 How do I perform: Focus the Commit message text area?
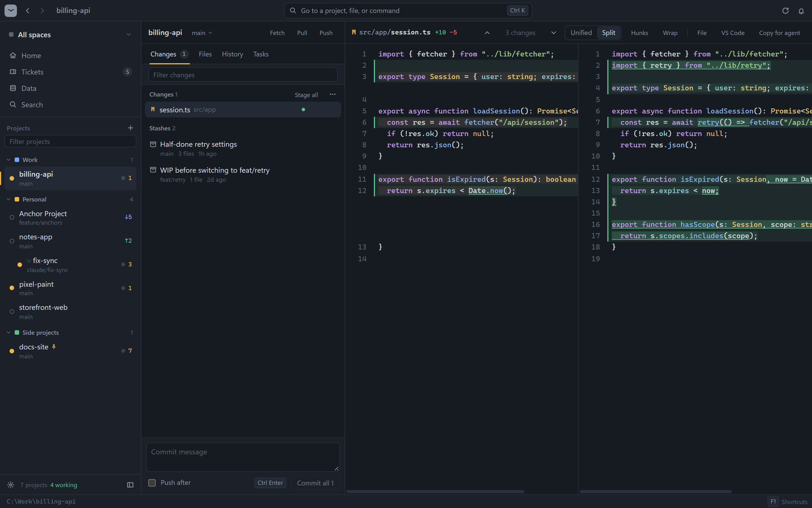[243, 457]
